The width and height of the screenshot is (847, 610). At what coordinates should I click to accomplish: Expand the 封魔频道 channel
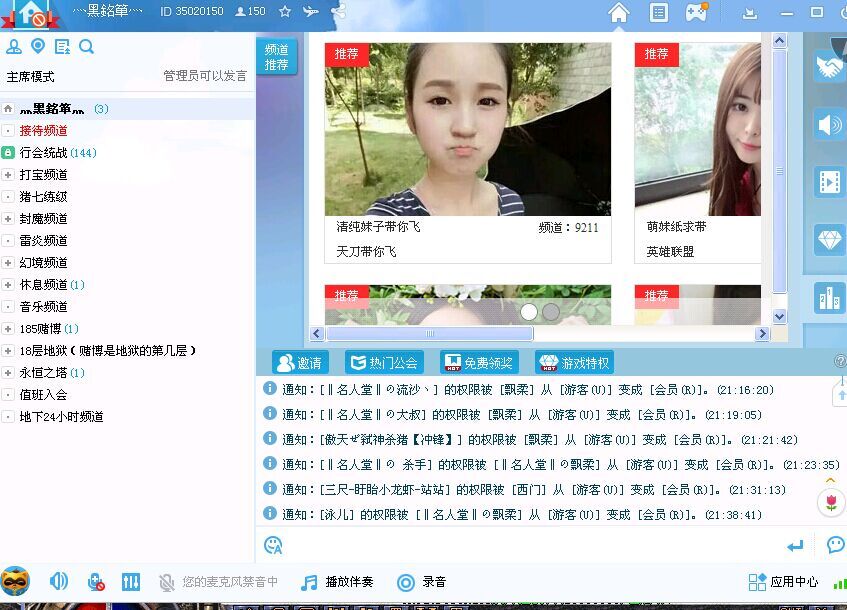[8, 219]
